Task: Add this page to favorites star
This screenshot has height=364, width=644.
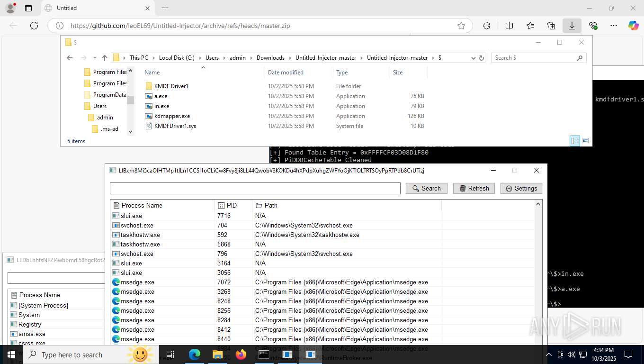Action: (461, 26)
